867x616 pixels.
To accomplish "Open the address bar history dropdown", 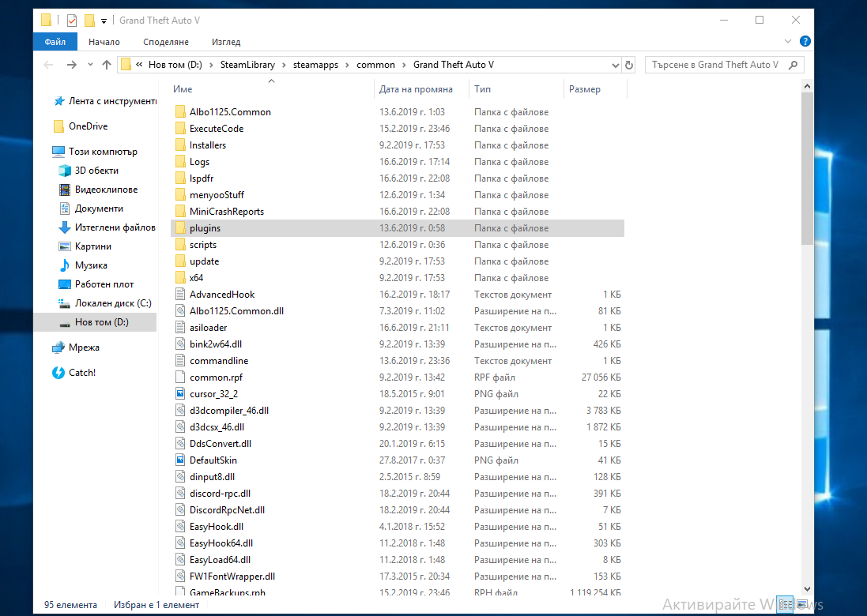I will pos(615,65).
